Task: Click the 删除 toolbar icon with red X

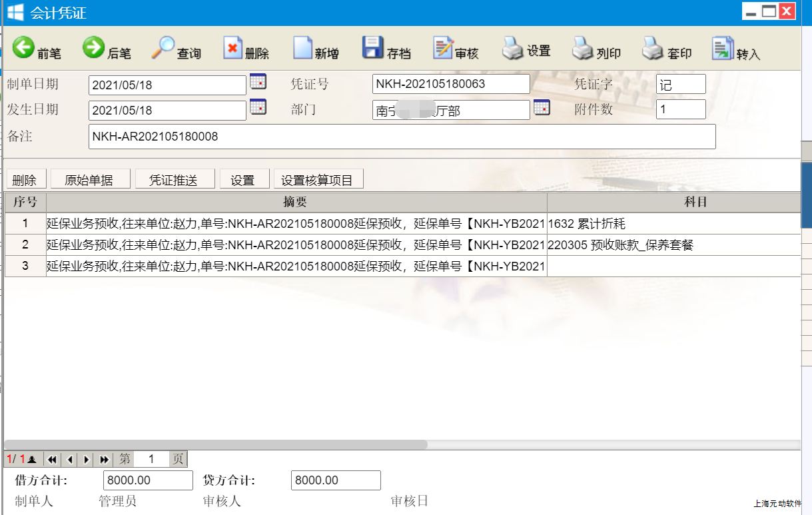Action: 232,48
